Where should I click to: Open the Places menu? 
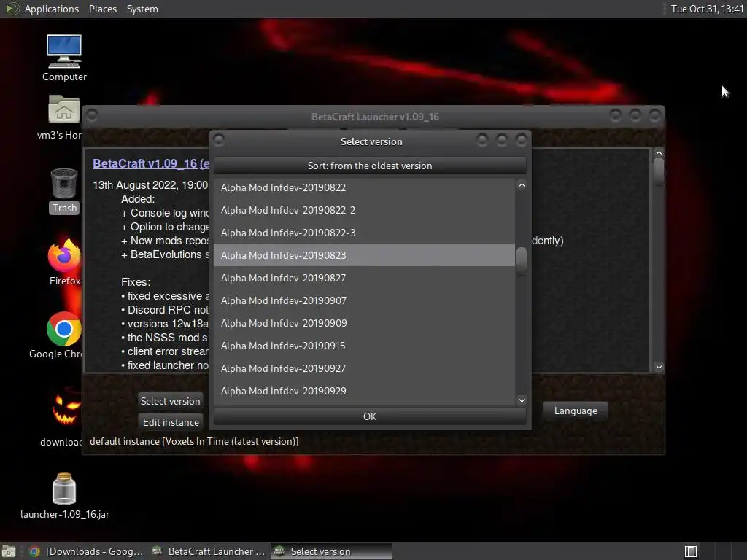(x=102, y=9)
